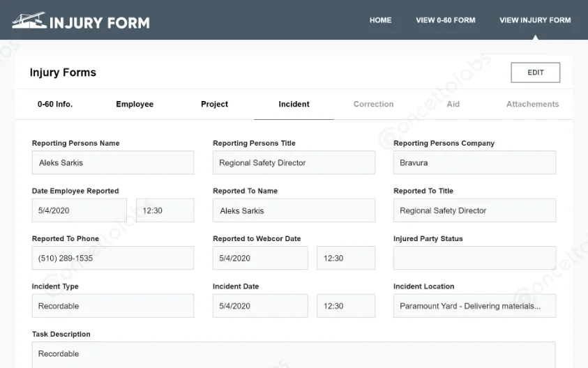Screen dimensions: 588x368
Task: Click the Injury Form logo icon
Action: click(x=29, y=21)
